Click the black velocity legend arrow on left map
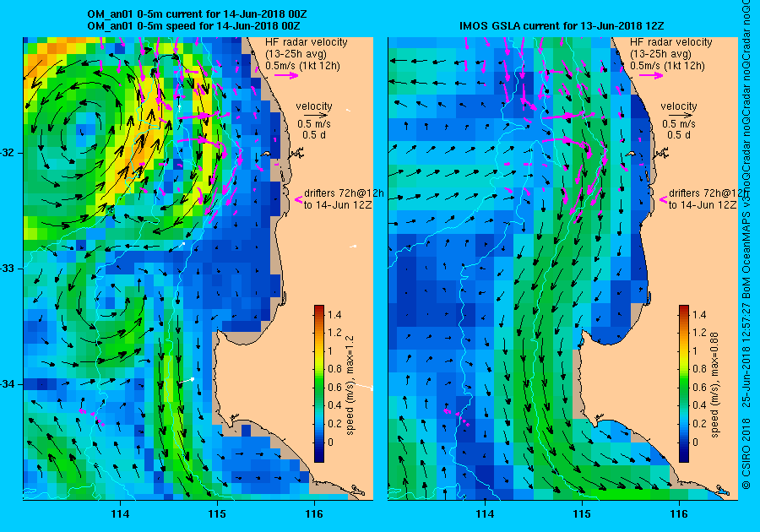Screen dimensions: 760x532 pos(316,116)
